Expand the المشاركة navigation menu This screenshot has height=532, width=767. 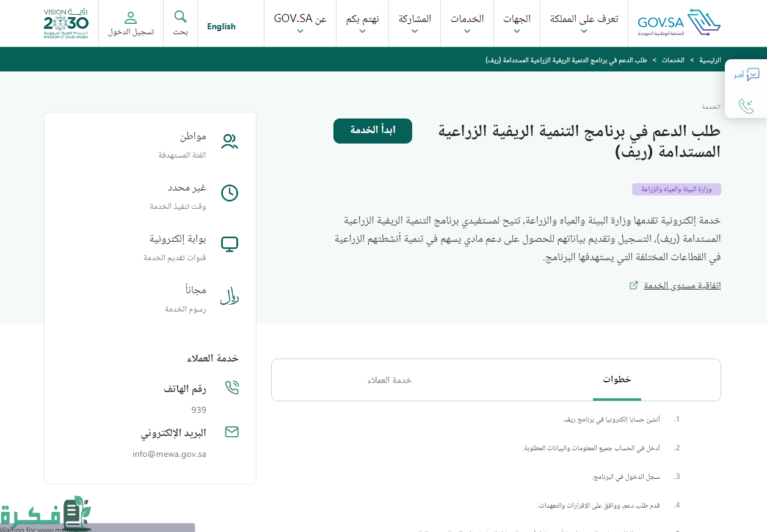click(415, 23)
